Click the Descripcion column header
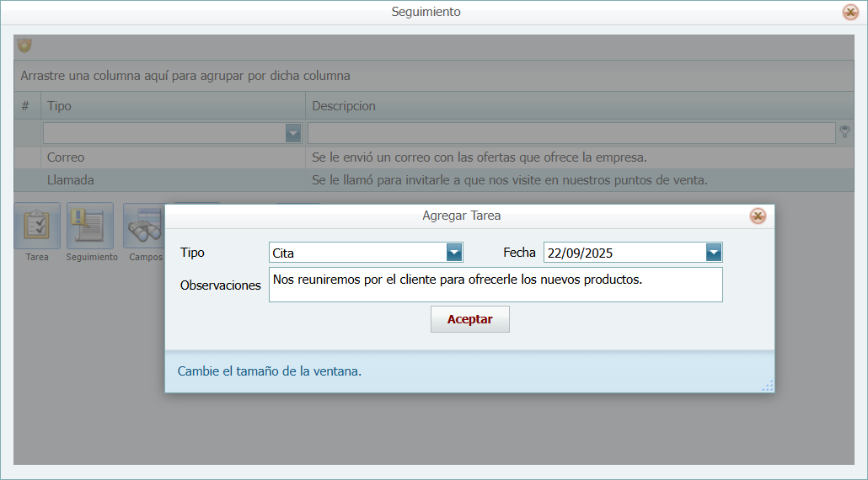The image size is (868, 480). pos(580,105)
